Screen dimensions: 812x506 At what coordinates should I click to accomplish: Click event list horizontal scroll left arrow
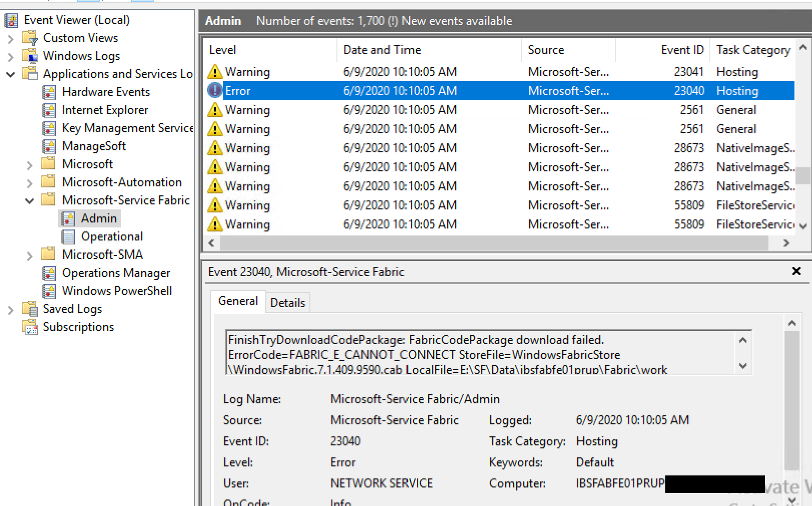(211, 243)
